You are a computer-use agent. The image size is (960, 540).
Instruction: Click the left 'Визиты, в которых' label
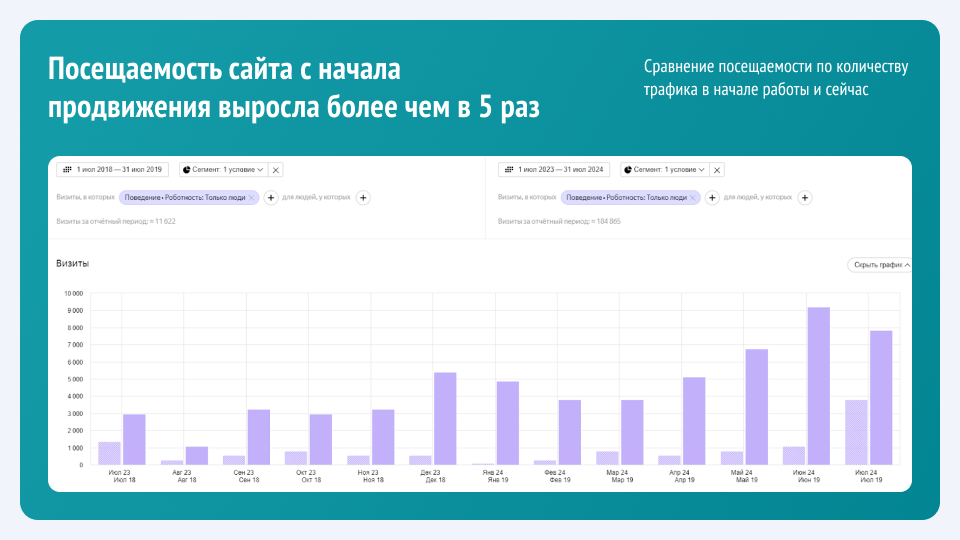click(x=85, y=197)
